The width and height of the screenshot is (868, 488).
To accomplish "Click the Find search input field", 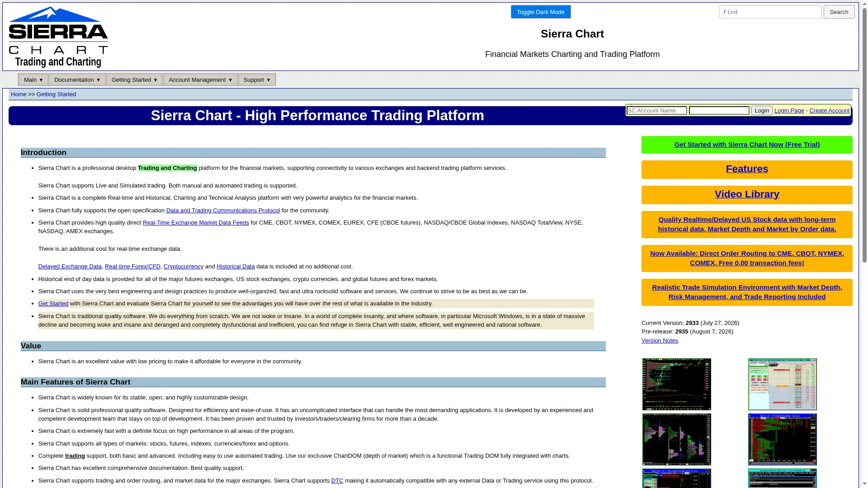I will (x=770, y=12).
